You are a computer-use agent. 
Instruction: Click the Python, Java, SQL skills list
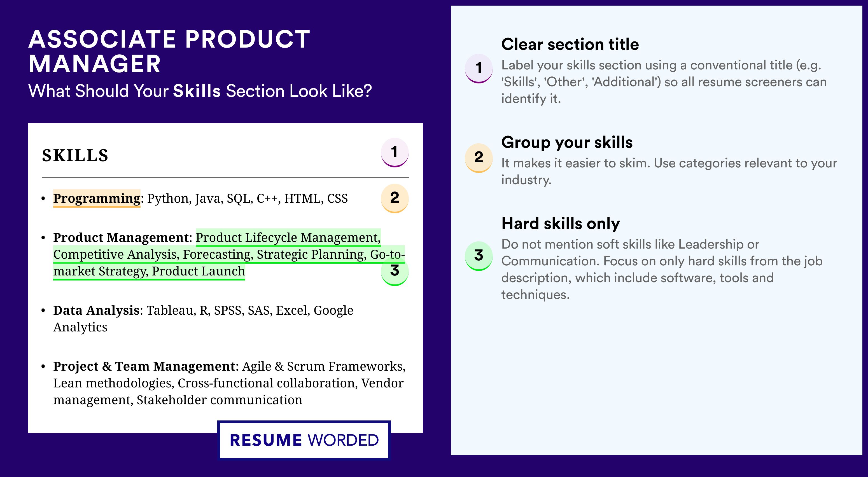[x=248, y=198]
